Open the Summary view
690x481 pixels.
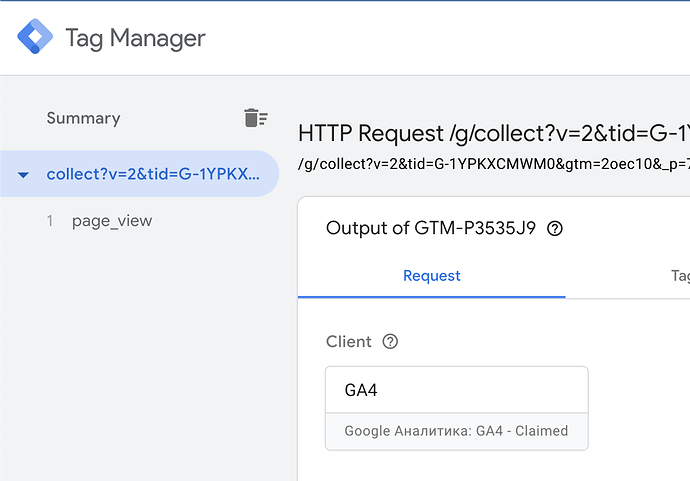pyautogui.click(x=84, y=118)
